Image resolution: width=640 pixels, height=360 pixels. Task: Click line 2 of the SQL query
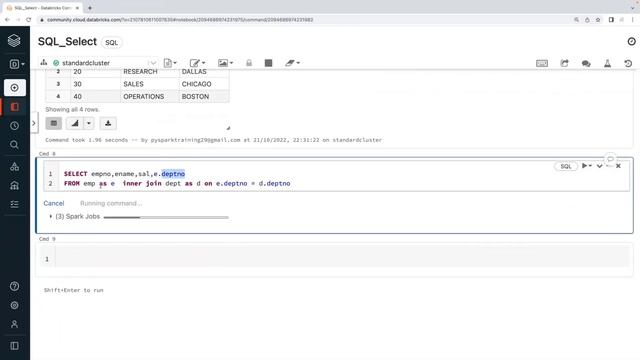[x=177, y=184]
